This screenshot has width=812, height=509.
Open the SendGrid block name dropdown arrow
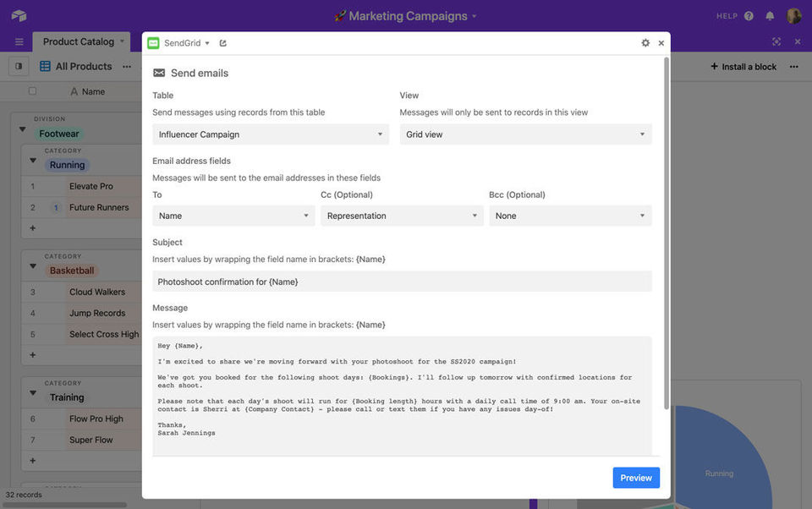point(207,43)
